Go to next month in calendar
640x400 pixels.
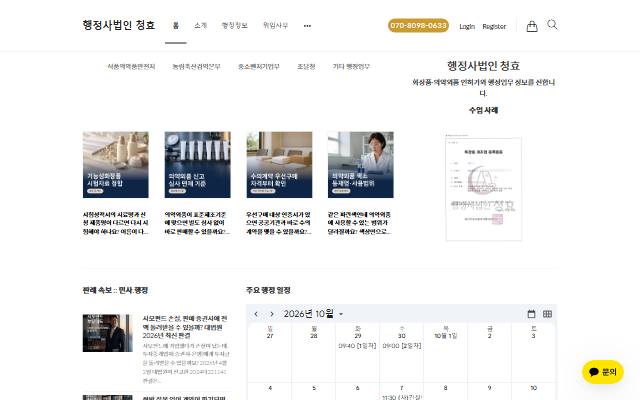pos(272,314)
